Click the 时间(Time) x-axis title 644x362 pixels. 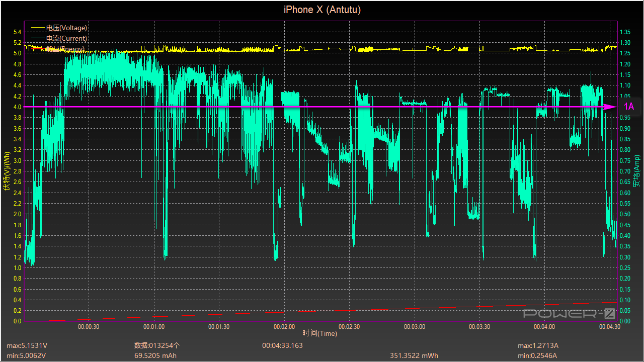click(x=319, y=333)
